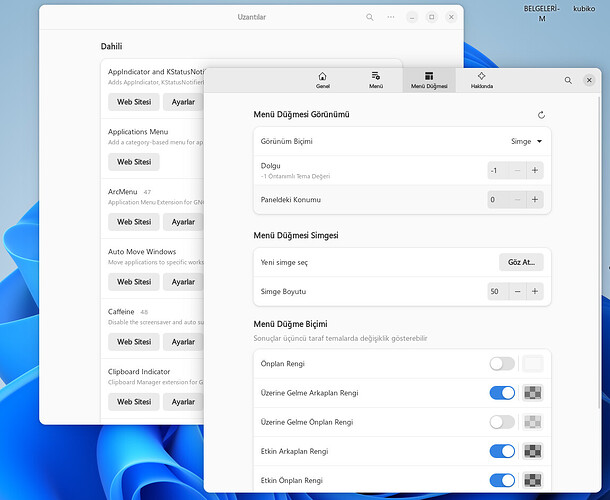Screen dimensions: 610x500
Task: Click Web Sitesi for AppIndicator extension
Action: point(134,102)
